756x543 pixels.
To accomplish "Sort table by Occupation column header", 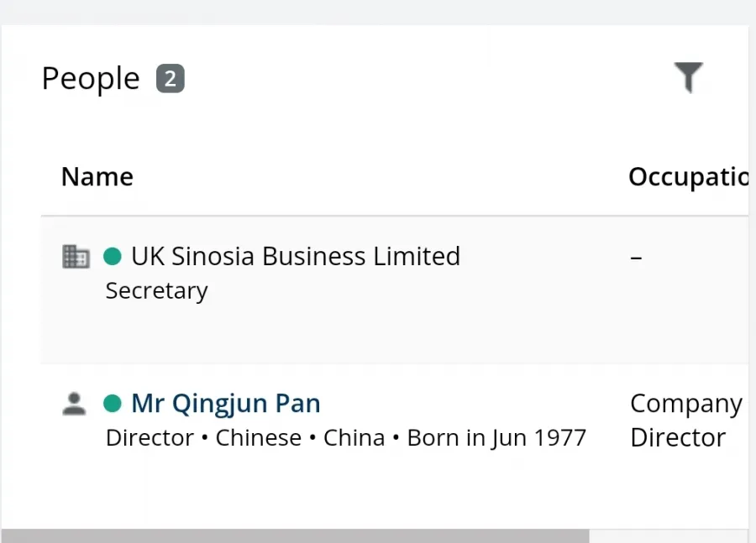I will pos(689,177).
